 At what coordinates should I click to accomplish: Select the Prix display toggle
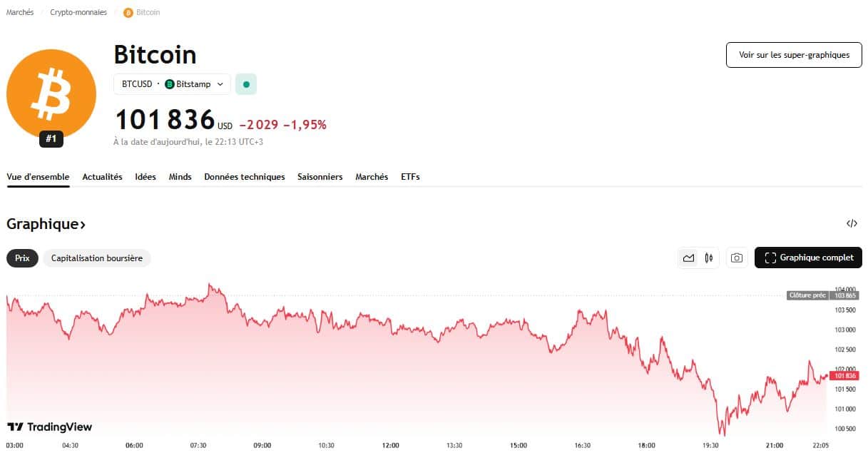(21, 258)
